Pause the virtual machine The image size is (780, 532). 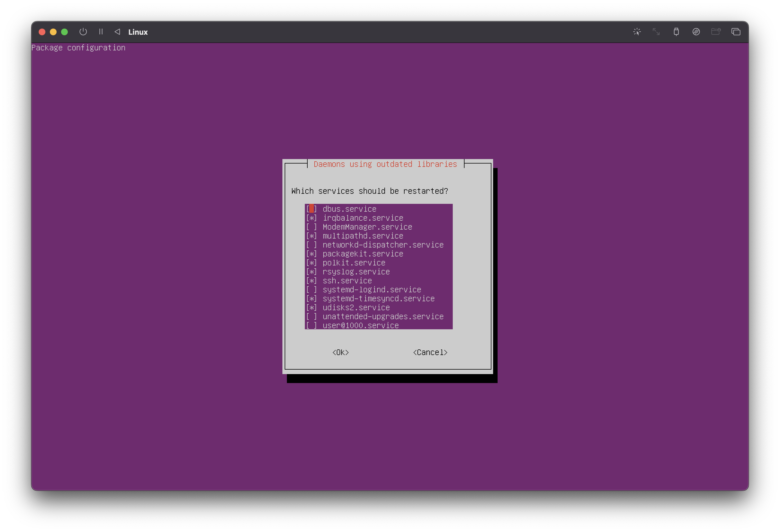[x=101, y=32]
